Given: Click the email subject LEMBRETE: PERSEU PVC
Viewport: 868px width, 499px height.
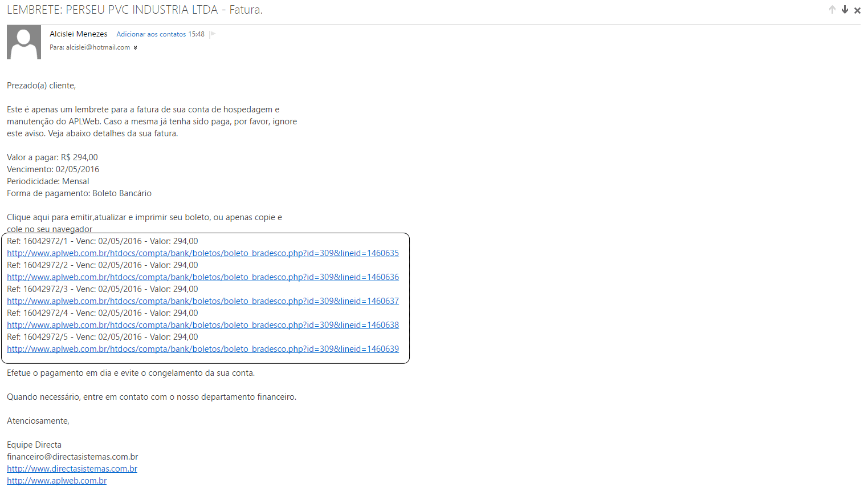Looking at the screenshot, I should click(135, 10).
